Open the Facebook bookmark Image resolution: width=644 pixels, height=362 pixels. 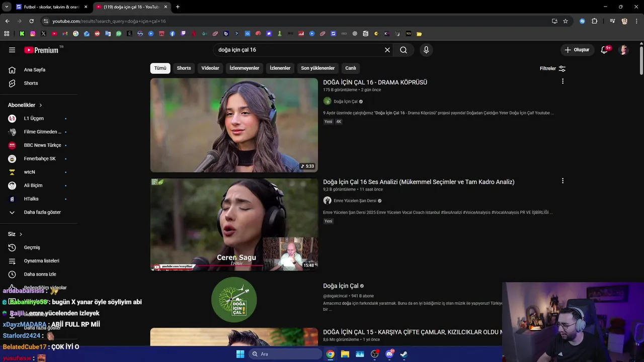[172, 34]
